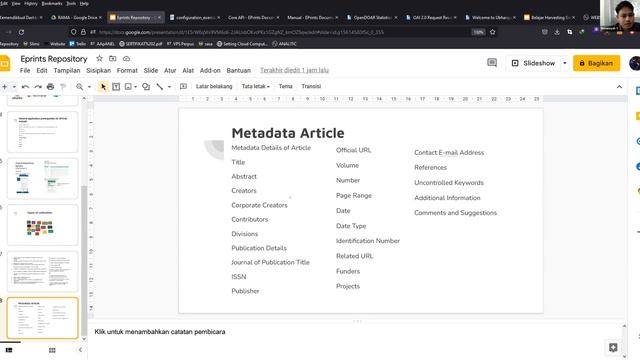
Task: Open the Transisi transition panel
Action: [x=311, y=87]
